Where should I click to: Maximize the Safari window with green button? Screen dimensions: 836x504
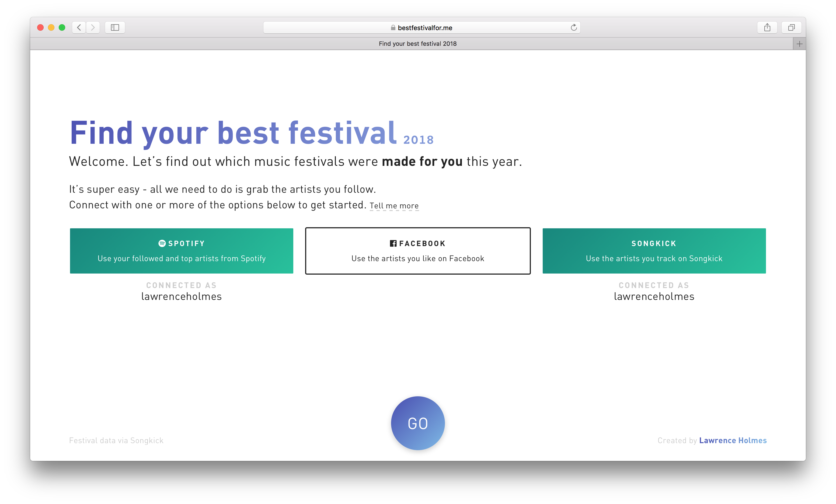[62, 27]
